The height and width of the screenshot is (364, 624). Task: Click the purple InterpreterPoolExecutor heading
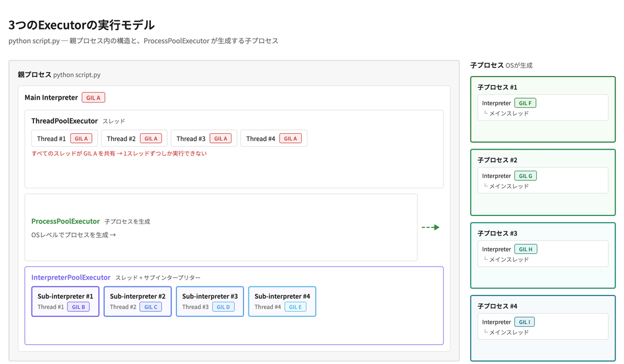click(x=71, y=277)
